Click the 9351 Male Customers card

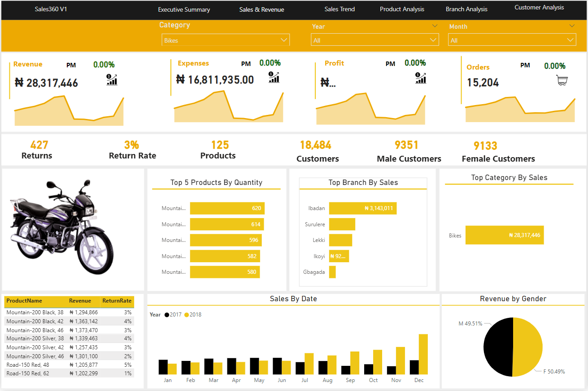409,152
